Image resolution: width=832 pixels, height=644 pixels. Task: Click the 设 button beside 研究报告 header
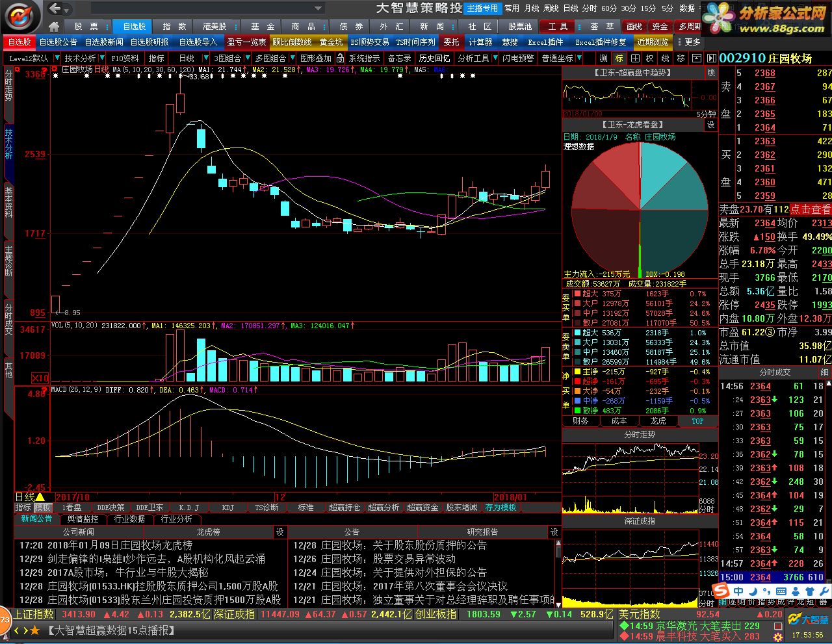click(554, 532)
